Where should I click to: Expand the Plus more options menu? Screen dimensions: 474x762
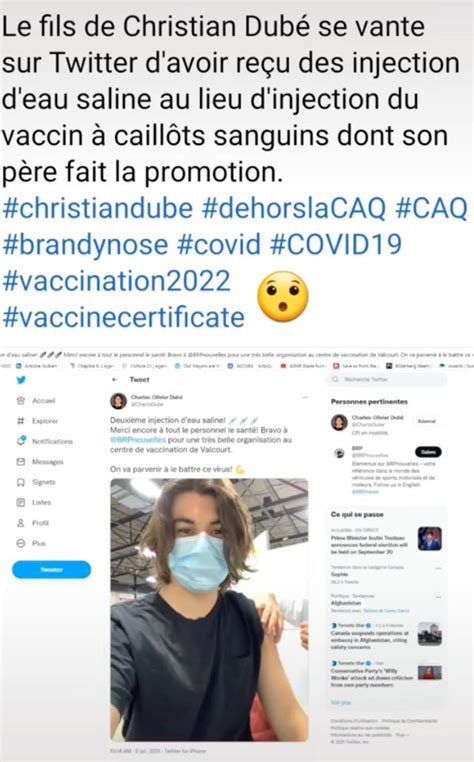point(20,543)
